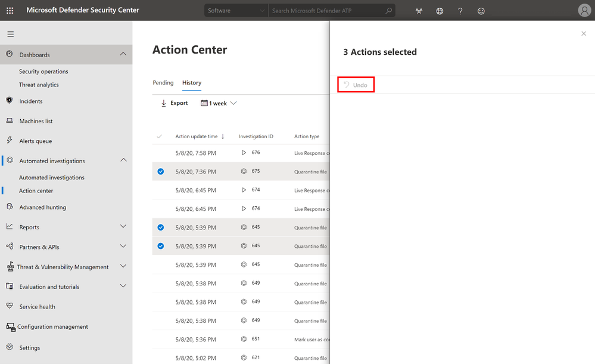Click the Machines list label
This screenshot has height=364, width=595.
(36, 121)
